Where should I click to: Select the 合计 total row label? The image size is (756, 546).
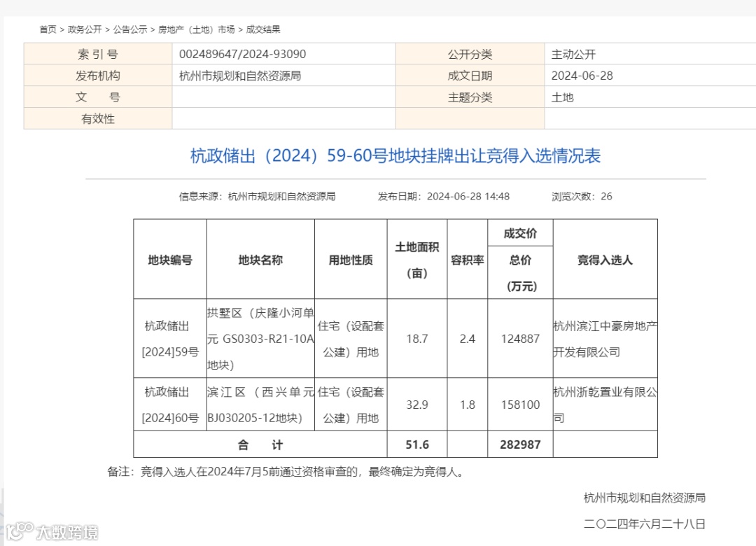(x=260, y=444)
